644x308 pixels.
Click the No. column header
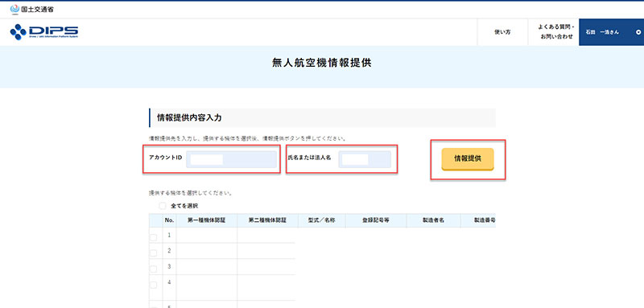point(169,220)
